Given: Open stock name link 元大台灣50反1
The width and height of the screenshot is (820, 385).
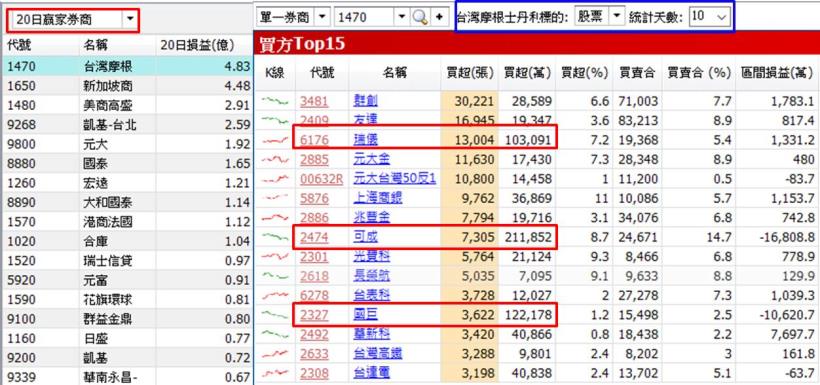Looking at the screenshot, I should (x=395, y=179).
